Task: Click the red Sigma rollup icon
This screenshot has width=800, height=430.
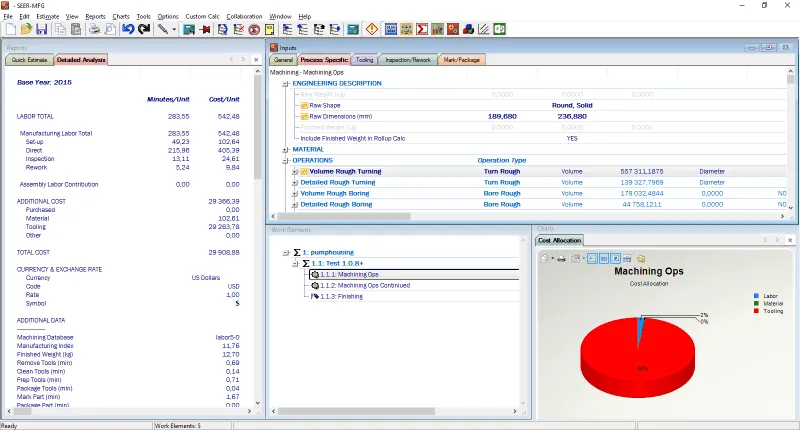Action: 422,29
